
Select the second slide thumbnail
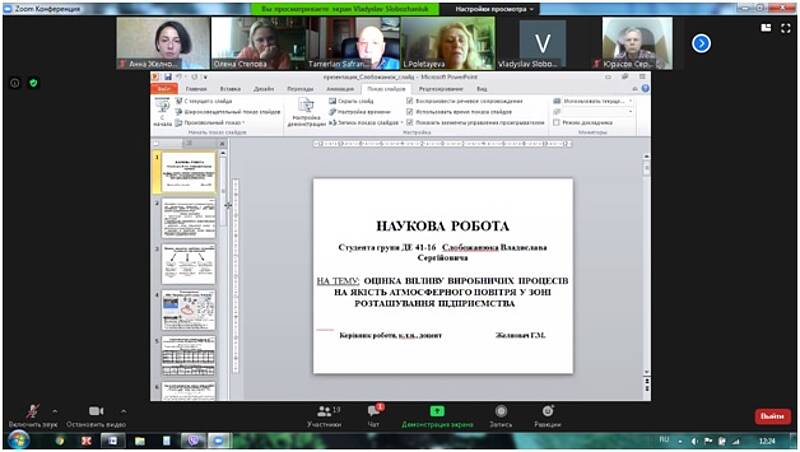[189, 218]
